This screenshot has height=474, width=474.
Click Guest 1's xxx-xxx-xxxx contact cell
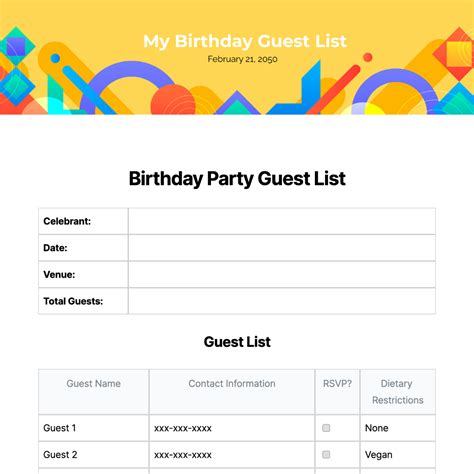pos(232,428)
